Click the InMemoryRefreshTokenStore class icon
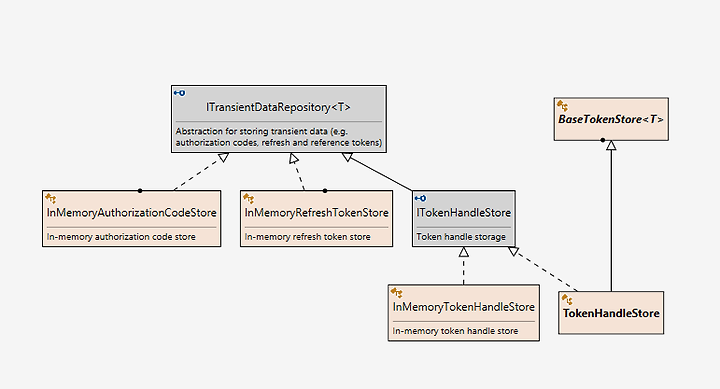 (x=248, y=198)
